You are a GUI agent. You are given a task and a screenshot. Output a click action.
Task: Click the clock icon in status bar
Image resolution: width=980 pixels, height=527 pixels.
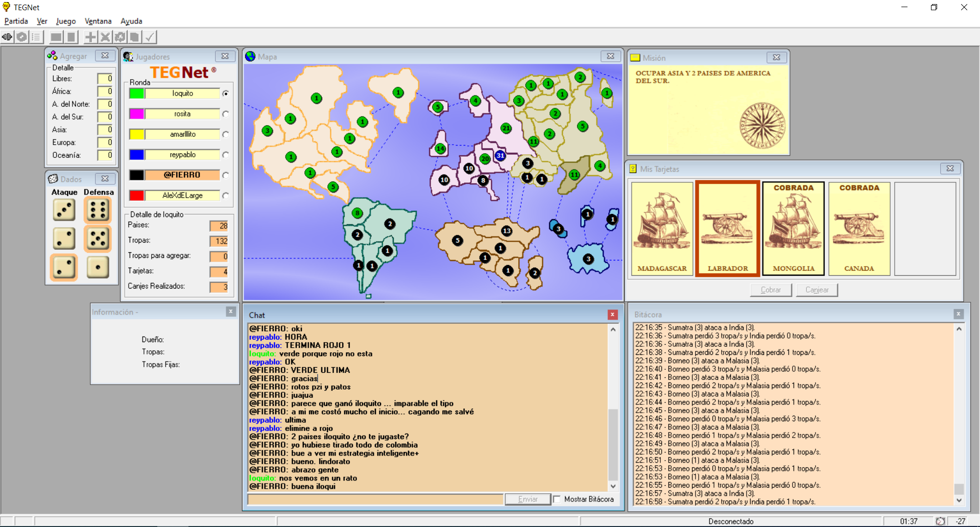[940, 521]
